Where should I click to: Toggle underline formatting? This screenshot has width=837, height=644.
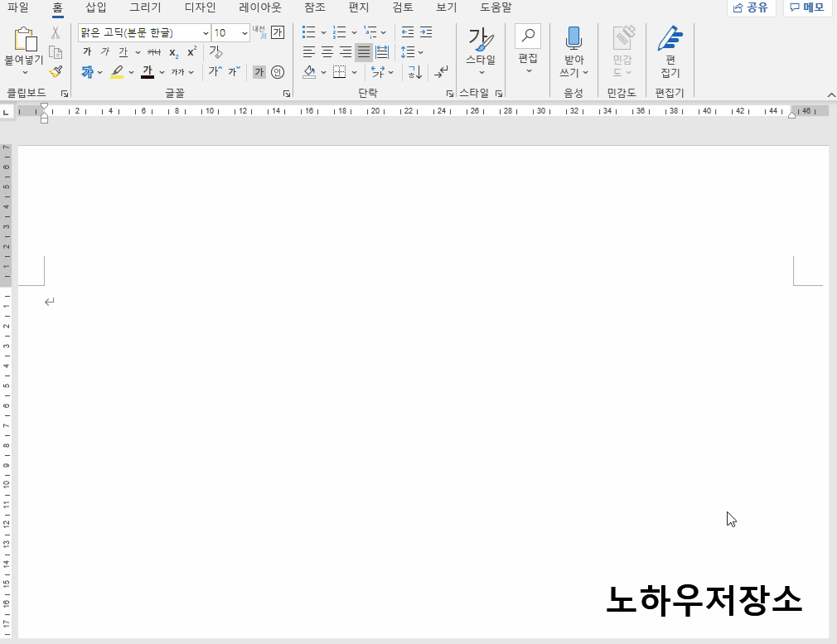[x=123, y=51]
